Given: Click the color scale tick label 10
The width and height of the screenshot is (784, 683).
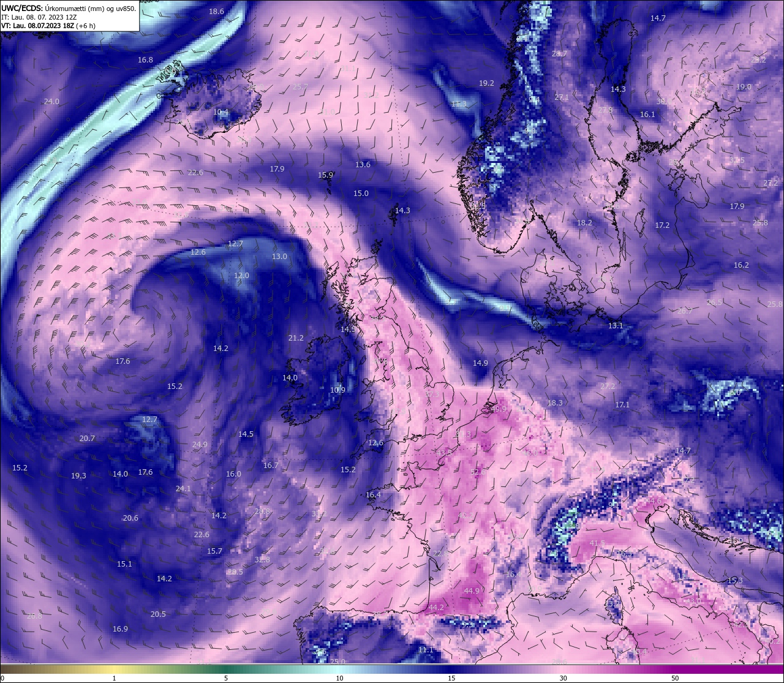Looking at the screenshot, I should pos(339,678).
